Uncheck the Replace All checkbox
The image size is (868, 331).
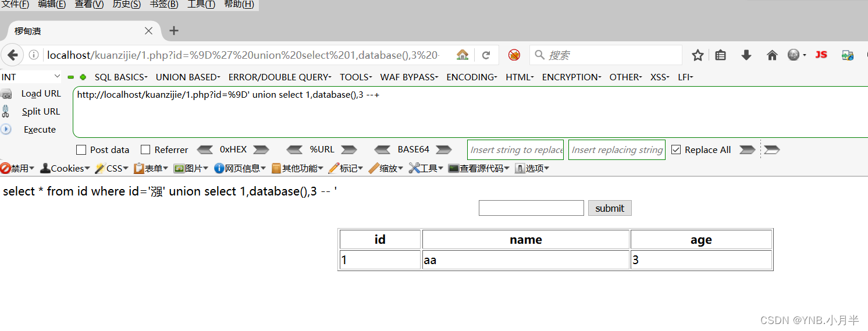pyautogui.click(x=676, y=150)
